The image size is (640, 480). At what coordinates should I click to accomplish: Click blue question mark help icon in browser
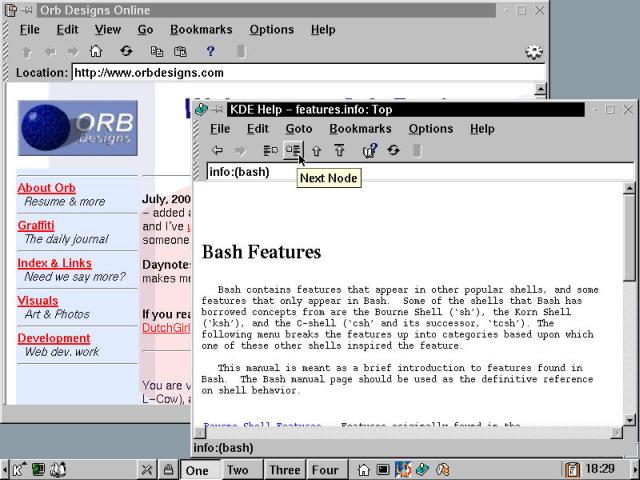click(210, 51)
